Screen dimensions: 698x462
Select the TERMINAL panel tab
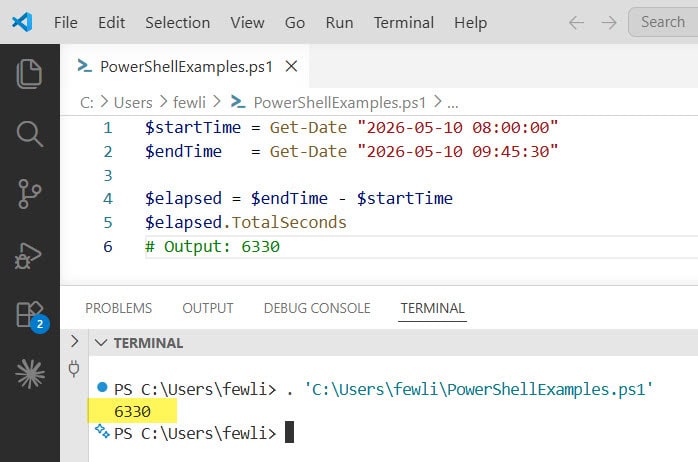pos(432,308)
